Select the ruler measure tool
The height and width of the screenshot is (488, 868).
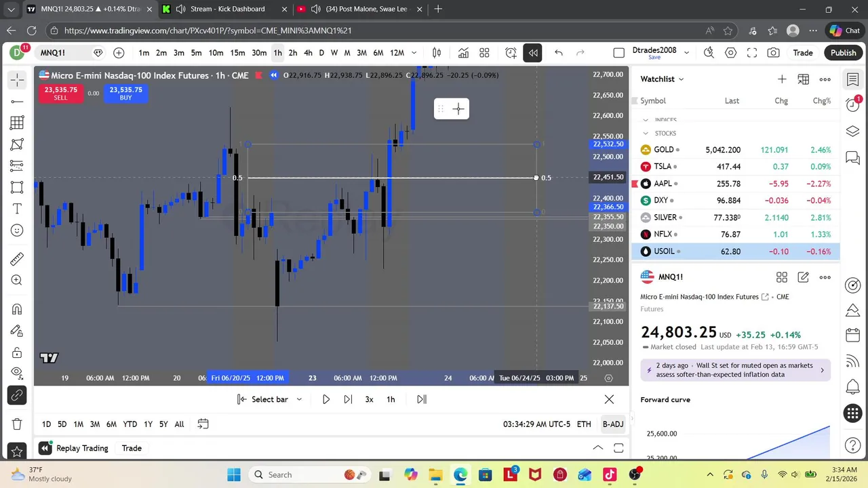17,259
